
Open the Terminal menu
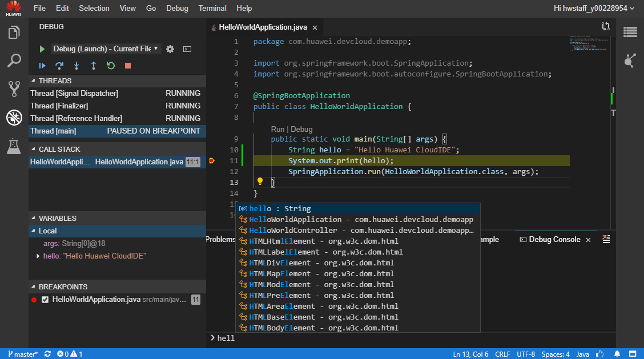[x=212, y=8]
